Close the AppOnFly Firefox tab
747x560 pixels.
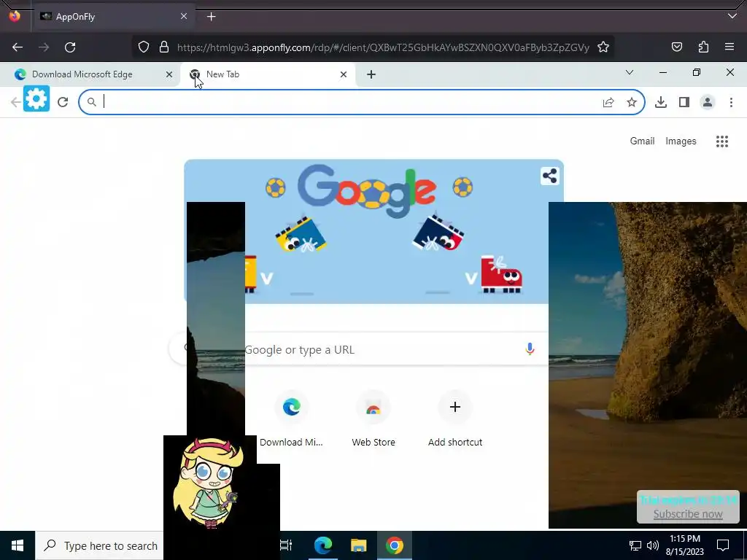[184, 16]
